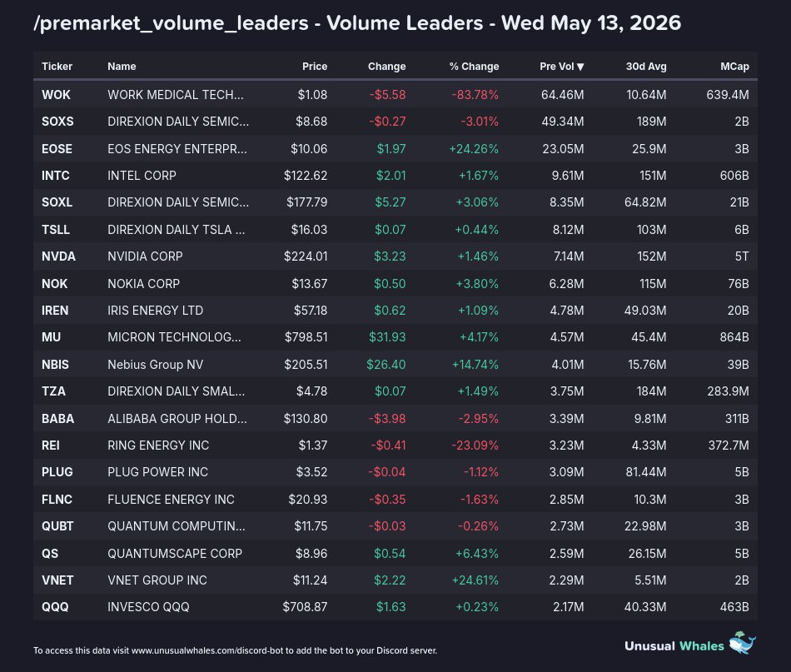Image resolution: width=791 pixels, height=672 pixels.
Task: Click the QUBT ticker
Action: pyautogui.click(x=57, y=526)
